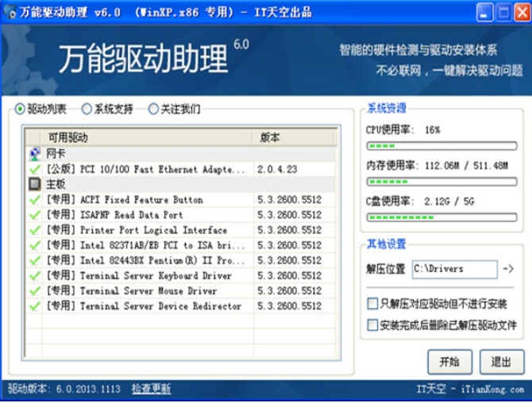
Task: Click the app icon in the title bar
Action: click(10, 13)
